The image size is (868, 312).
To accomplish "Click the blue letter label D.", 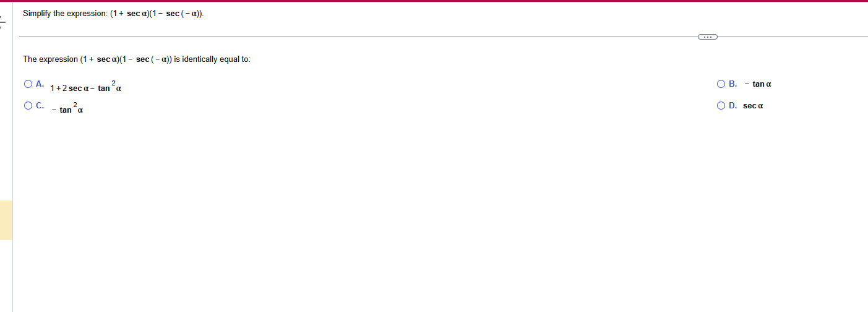I will click(x=733, y=106).
